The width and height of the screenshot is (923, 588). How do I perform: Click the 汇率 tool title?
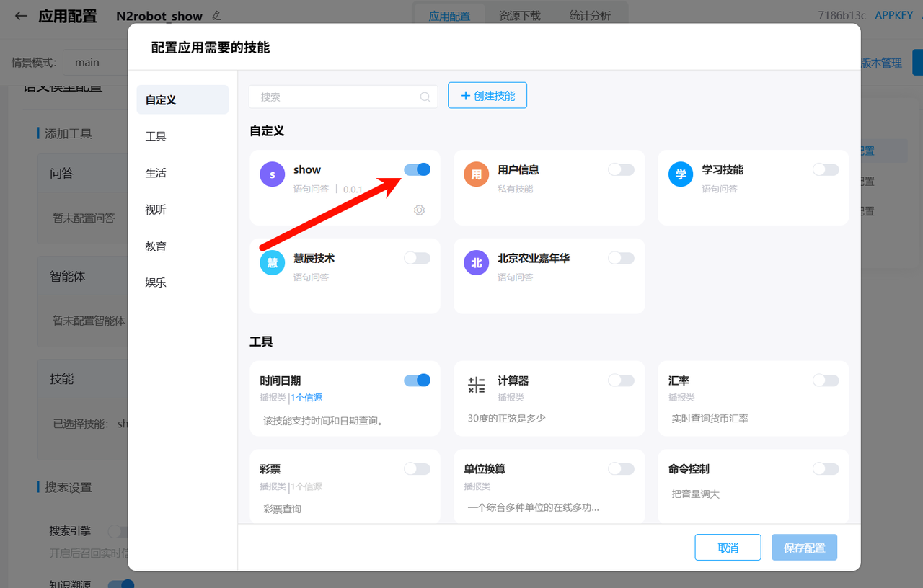679,380
